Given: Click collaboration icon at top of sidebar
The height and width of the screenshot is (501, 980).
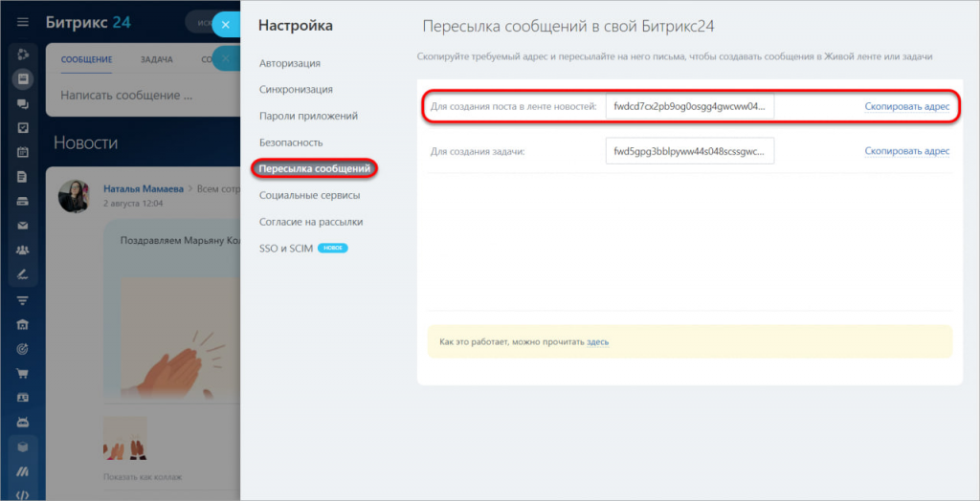Looking at the screenshot, I should point(23,54).
